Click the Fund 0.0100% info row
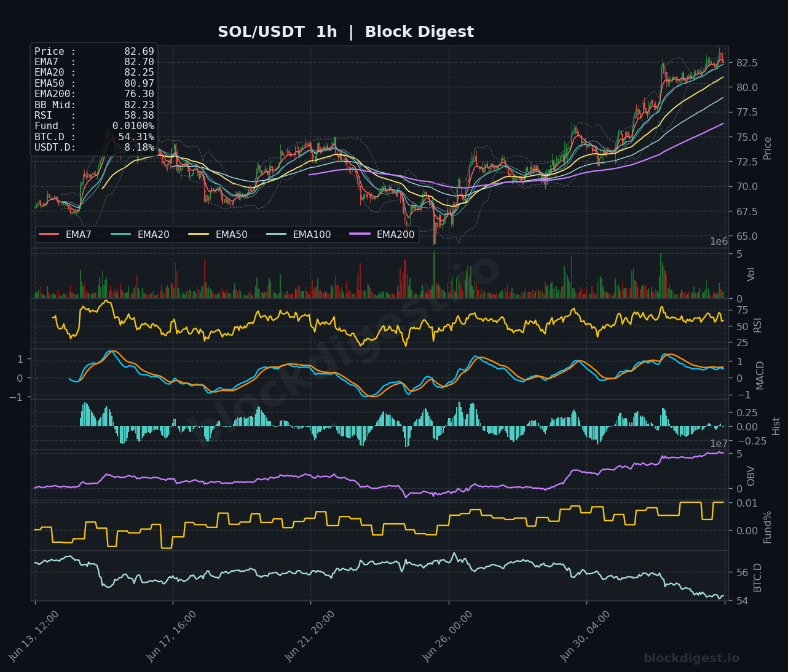This screenshot has height=672, width=788. [x=94, y=126]
